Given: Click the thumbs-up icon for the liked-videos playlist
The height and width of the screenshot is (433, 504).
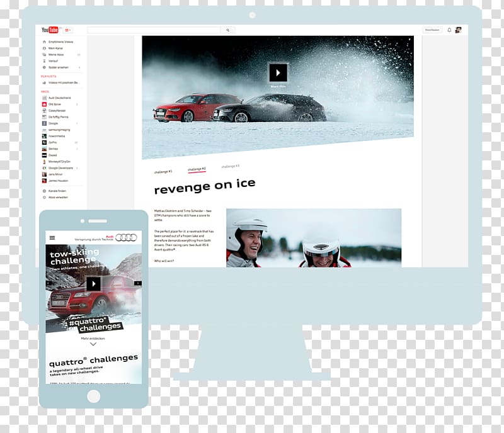Looking at the screenshot, I should [x=44, y=83].
